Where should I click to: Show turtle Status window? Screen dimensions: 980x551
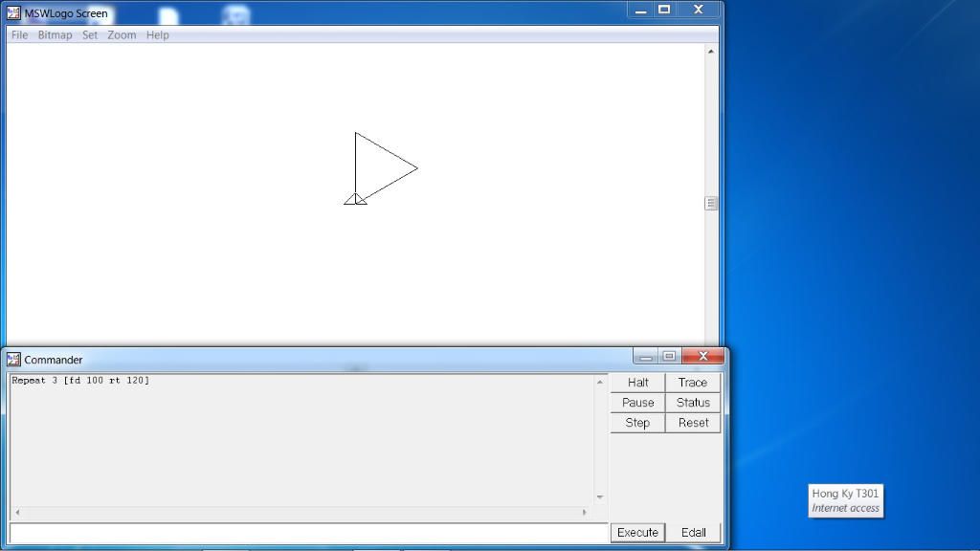(x=693, y=403)
